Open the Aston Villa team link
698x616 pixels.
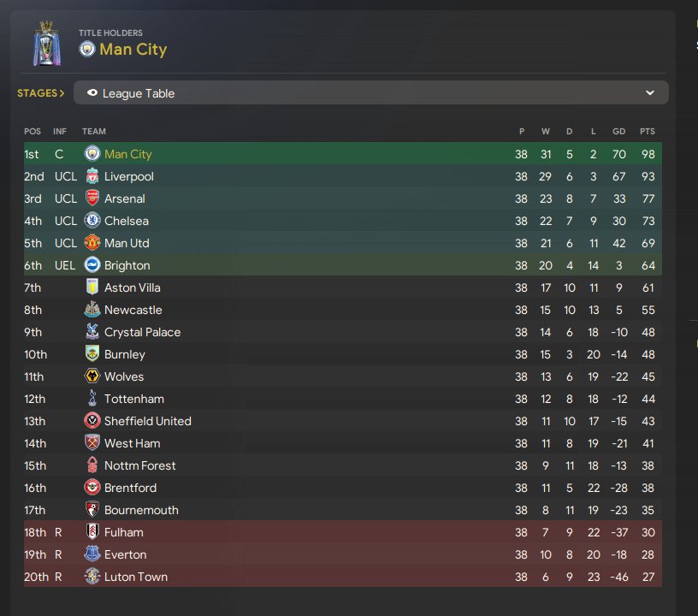click(x=132, y=287)
